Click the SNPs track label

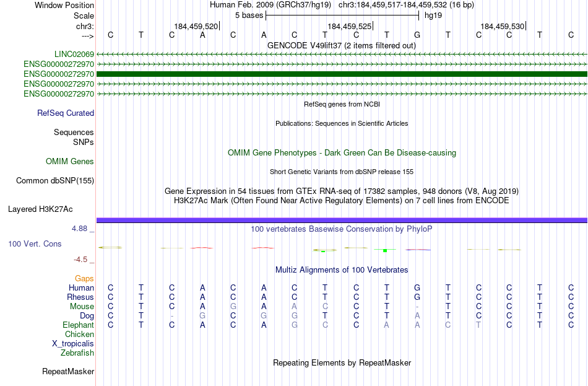click(x=84, y=143)
